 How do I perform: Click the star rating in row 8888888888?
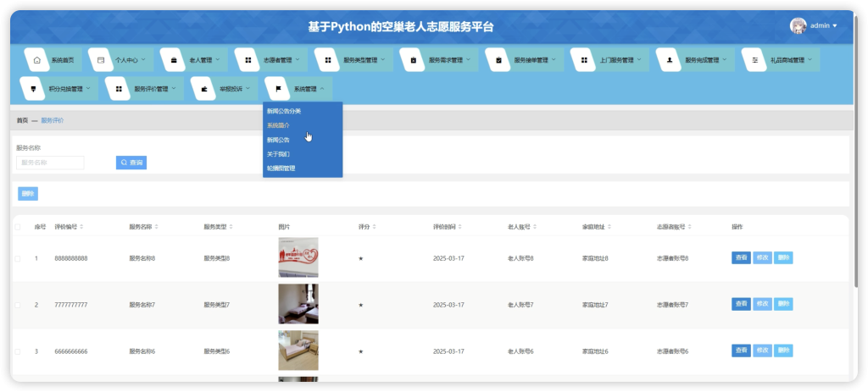(361, 258)
